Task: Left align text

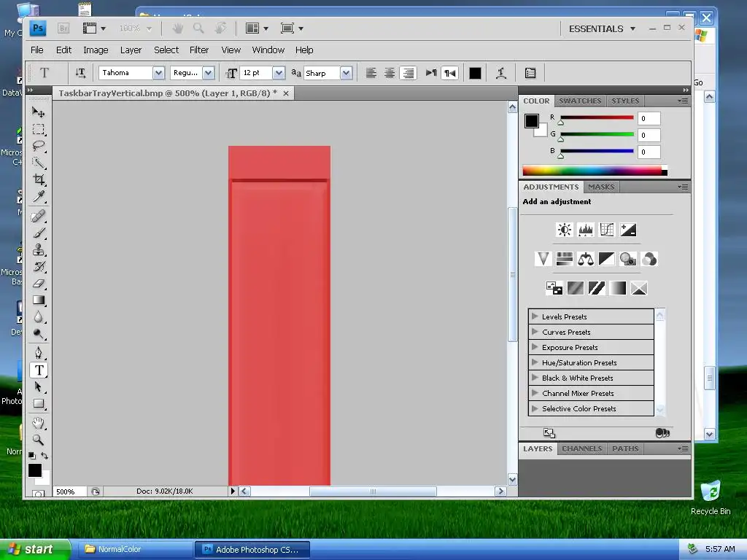Action: point(371,73)
